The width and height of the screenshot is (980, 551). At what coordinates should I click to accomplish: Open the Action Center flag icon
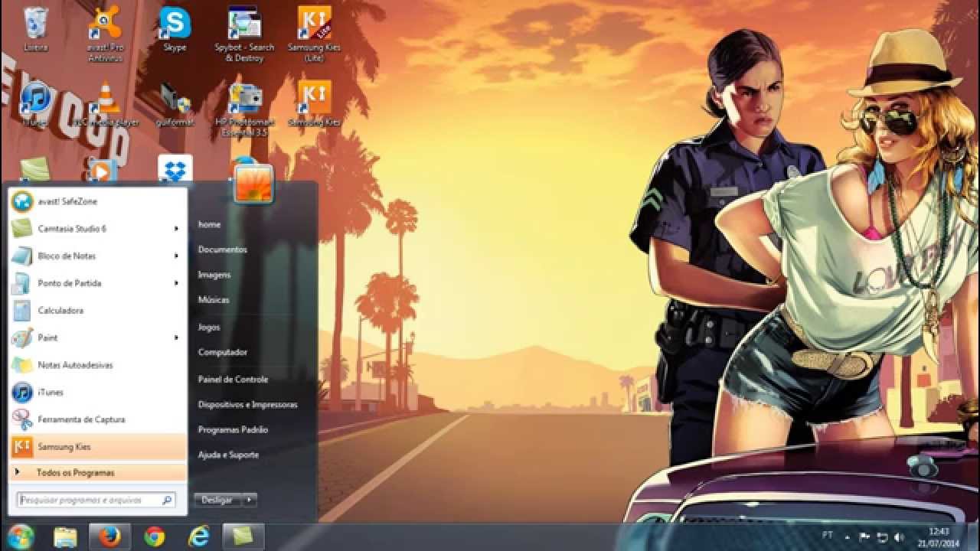click(865, 537)
